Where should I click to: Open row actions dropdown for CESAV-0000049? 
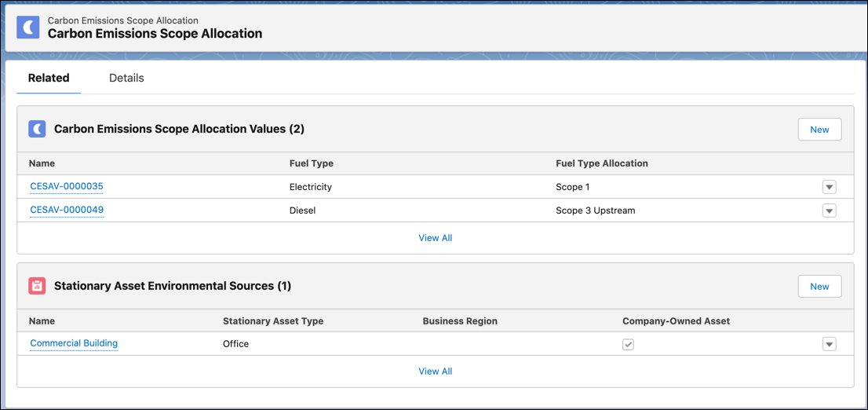[829, 210]
